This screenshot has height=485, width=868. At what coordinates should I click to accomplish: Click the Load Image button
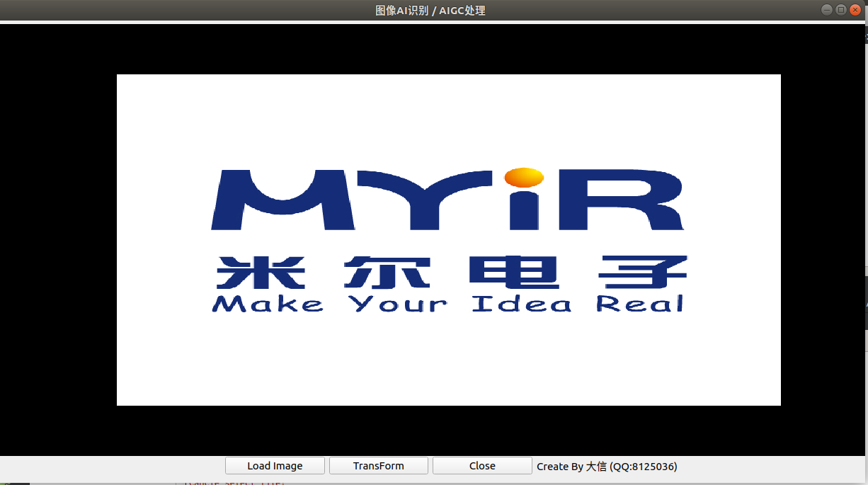(x=275, y=466)
